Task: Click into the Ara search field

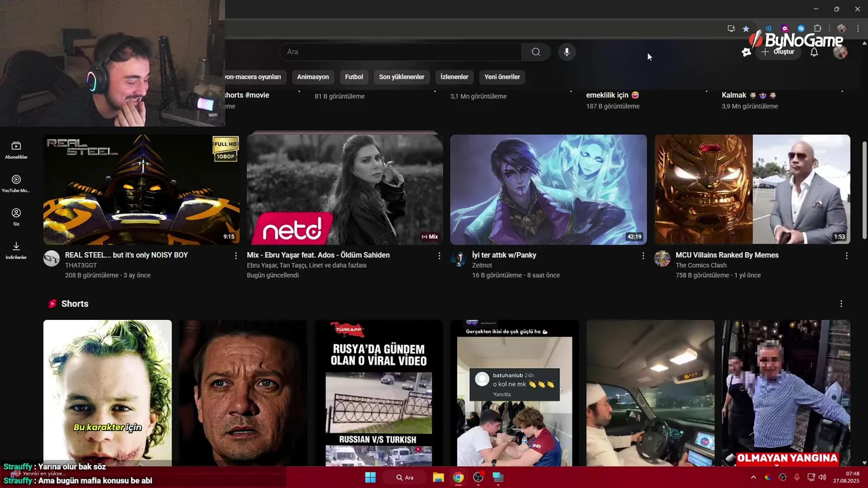Action: pyautogui.click(x=400, y=52)
